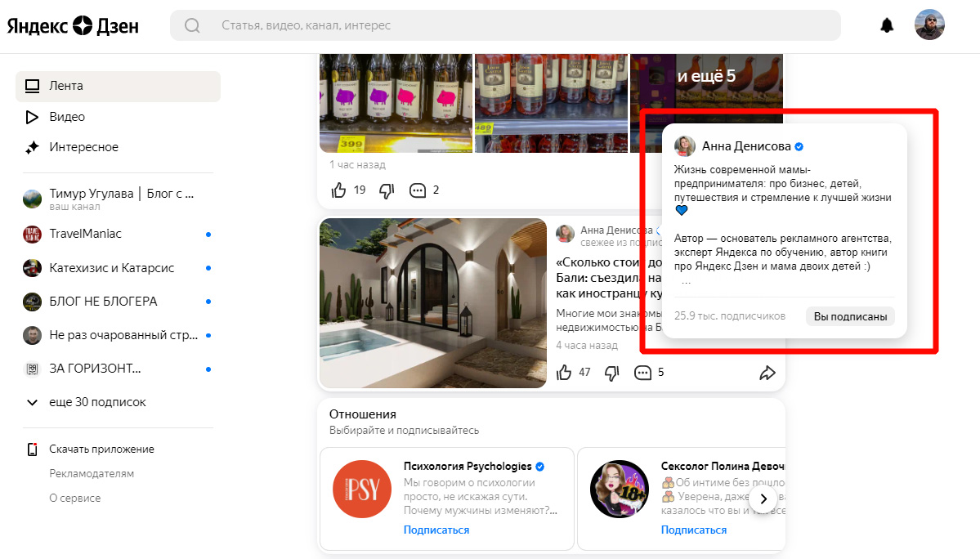
Task: Dislike the Bali article
Action: [x=612, y=373]
